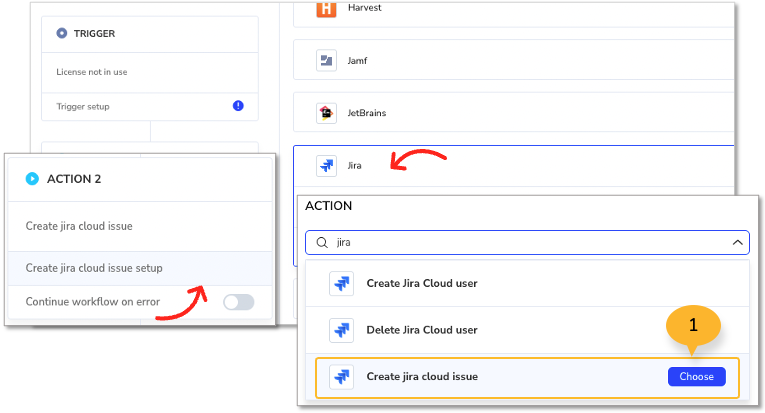
Task: Click the ACTION 2 header label
Action: point(74,179)
